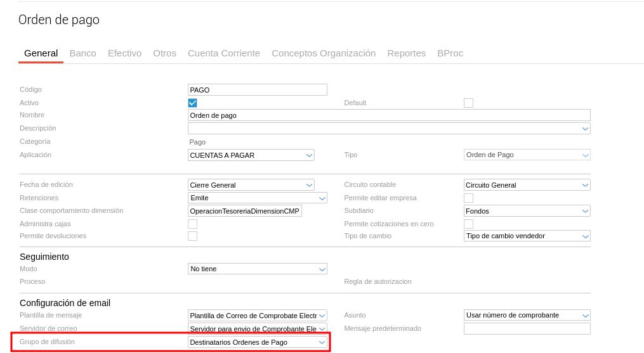Go to the Reportes tab
Image resolution: width=644 pixels, height=353 pixels.
406,53
